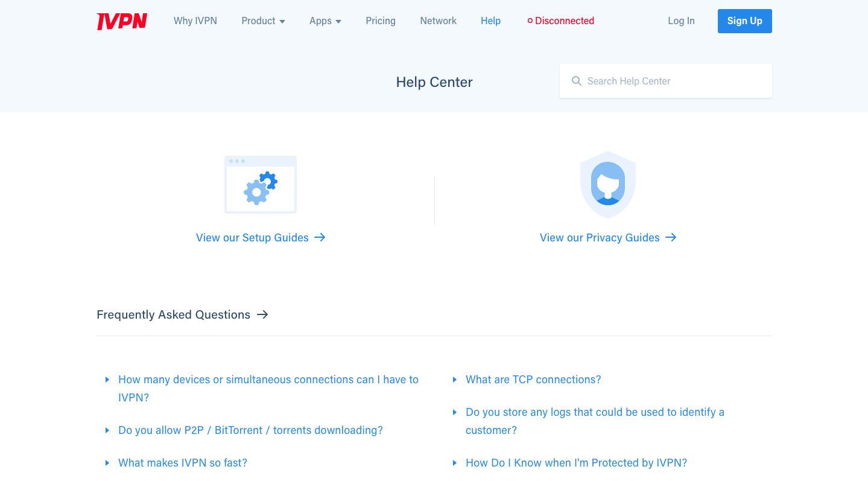Expand the TCP connections question triangle
The height and width of the screenshot is (481, 868).
pyautogui.click(x=455, y=380)
